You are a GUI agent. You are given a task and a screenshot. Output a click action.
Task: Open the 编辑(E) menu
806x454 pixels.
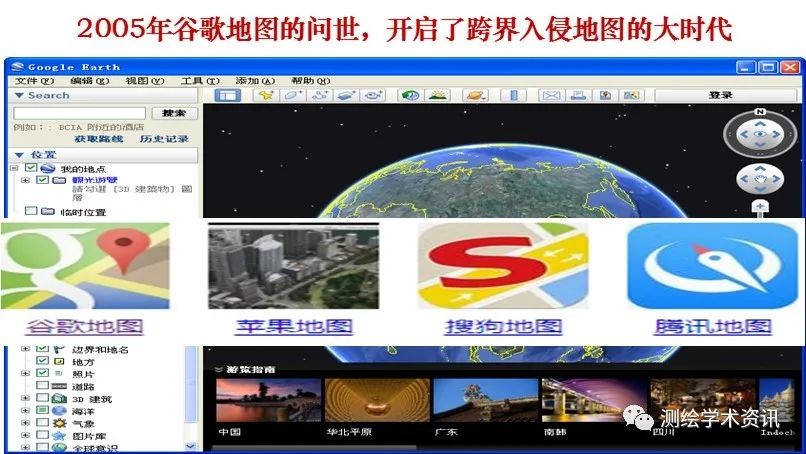click(x=89, y=81)
